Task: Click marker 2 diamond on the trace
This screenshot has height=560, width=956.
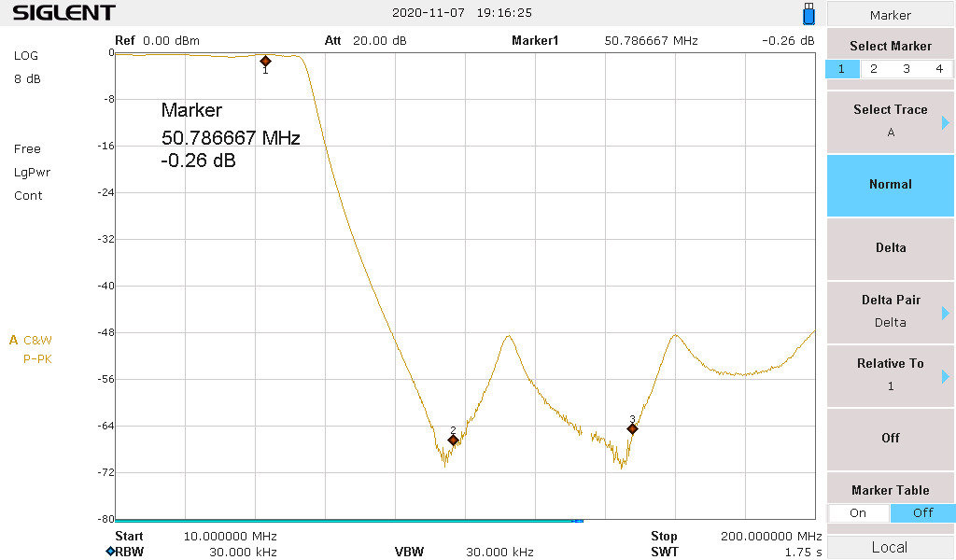Action: click(453, 440)
